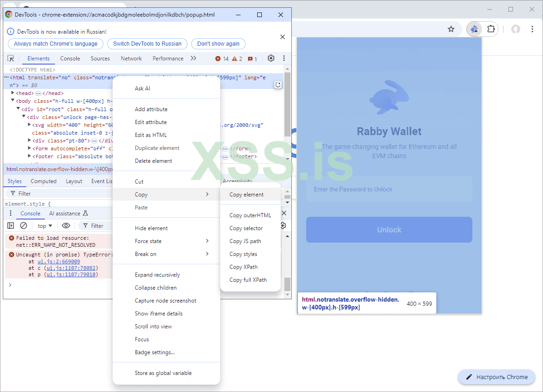The width and height of the screenshot is (543, 392).
Task: Open DevTools settings gear
Action: pos(271,59)
